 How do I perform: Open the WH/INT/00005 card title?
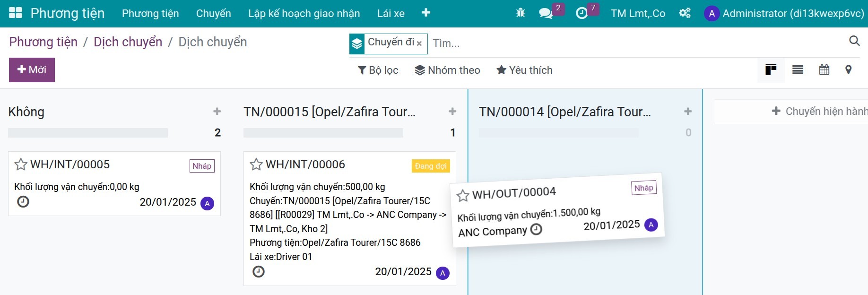tap(70, 165)
